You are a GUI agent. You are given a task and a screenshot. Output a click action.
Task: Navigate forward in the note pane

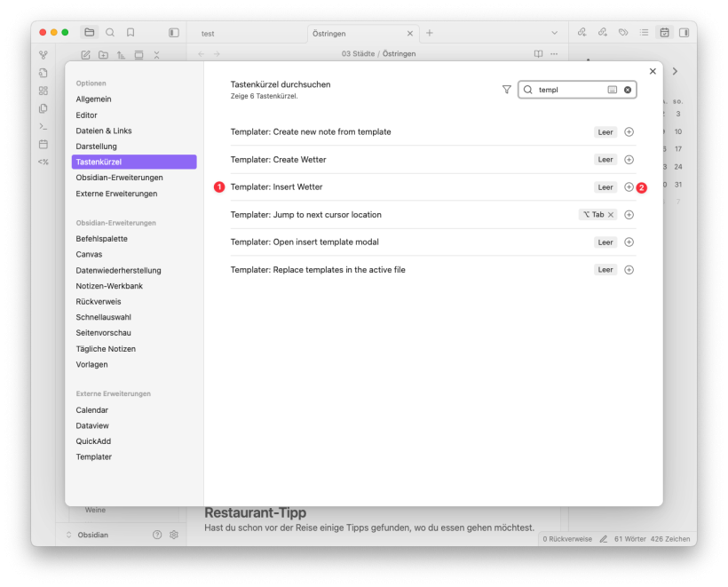(217, 54)
